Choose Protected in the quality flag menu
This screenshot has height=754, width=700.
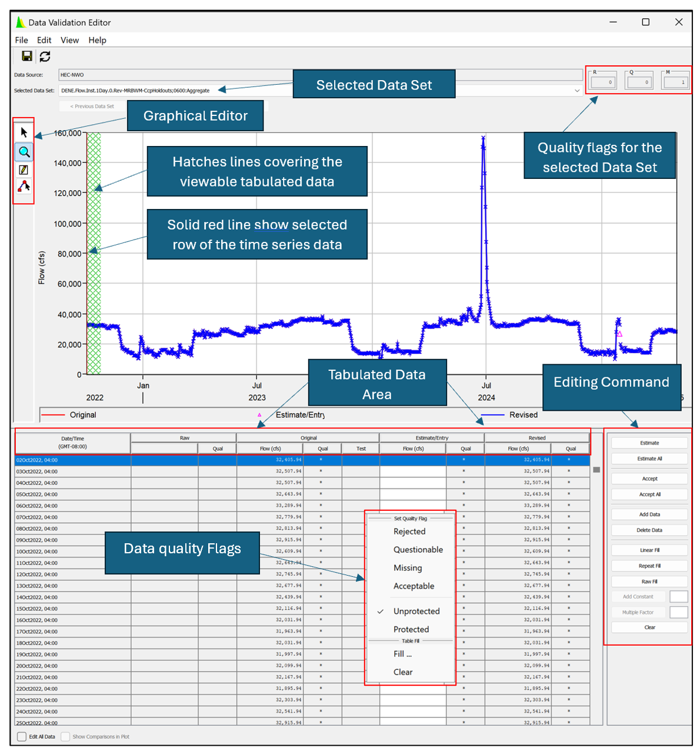[411, 629]
